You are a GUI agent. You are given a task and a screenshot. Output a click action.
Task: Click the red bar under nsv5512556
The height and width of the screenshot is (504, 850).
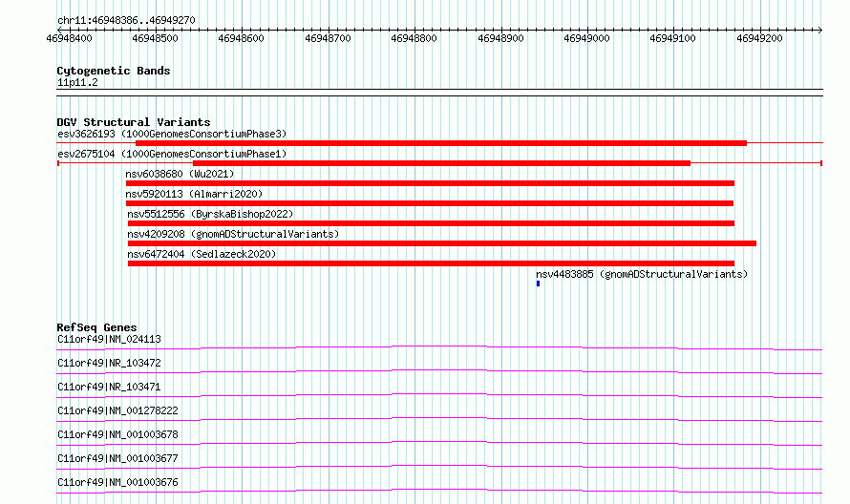point(431,223)
